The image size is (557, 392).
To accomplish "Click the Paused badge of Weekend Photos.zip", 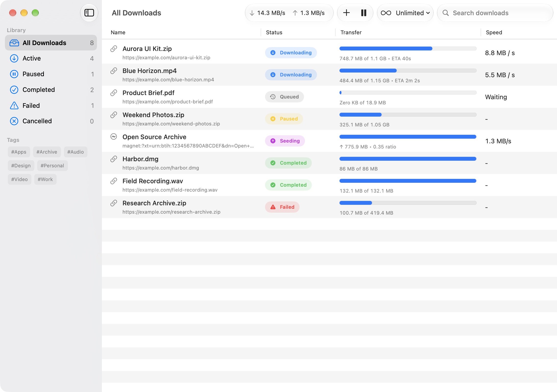I will (x=284, y=119).
